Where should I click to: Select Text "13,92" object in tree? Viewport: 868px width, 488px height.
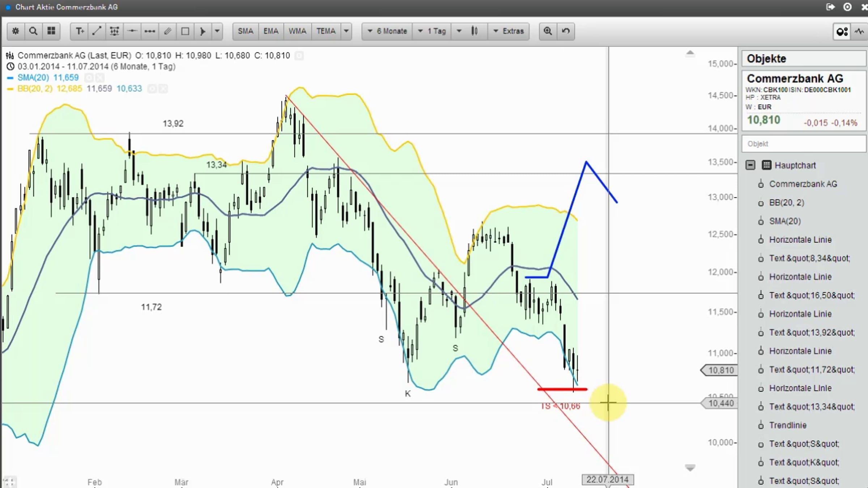812,333
